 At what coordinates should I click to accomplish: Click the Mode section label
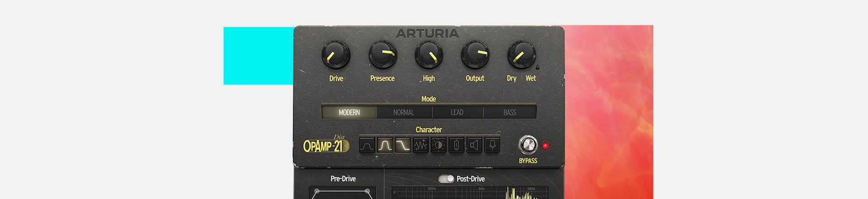pyautogui.click(x=429, y=99)
